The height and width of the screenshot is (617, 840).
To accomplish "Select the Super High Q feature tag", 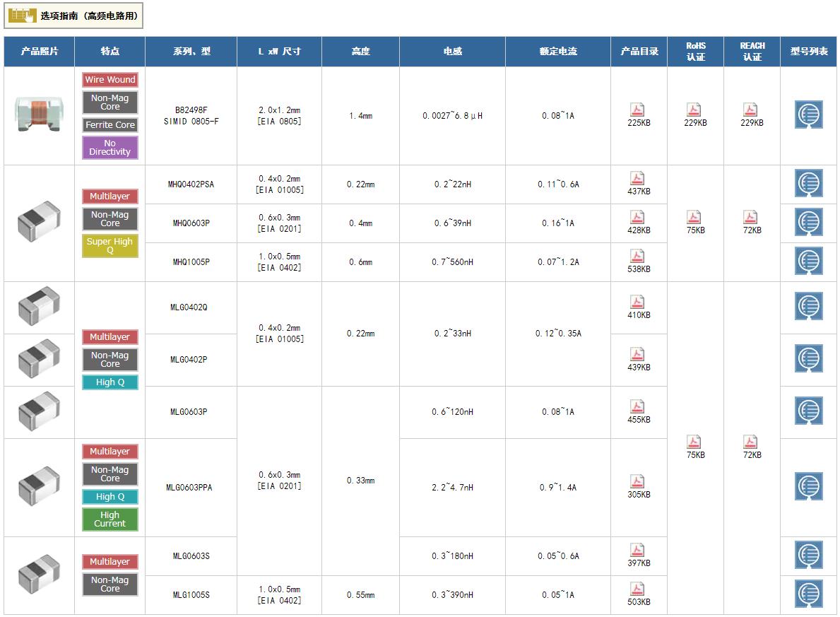I will point(110,246).
